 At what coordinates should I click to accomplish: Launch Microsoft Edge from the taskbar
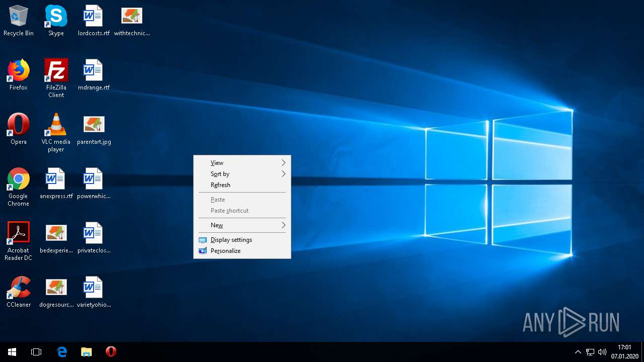tap(62, 352)
